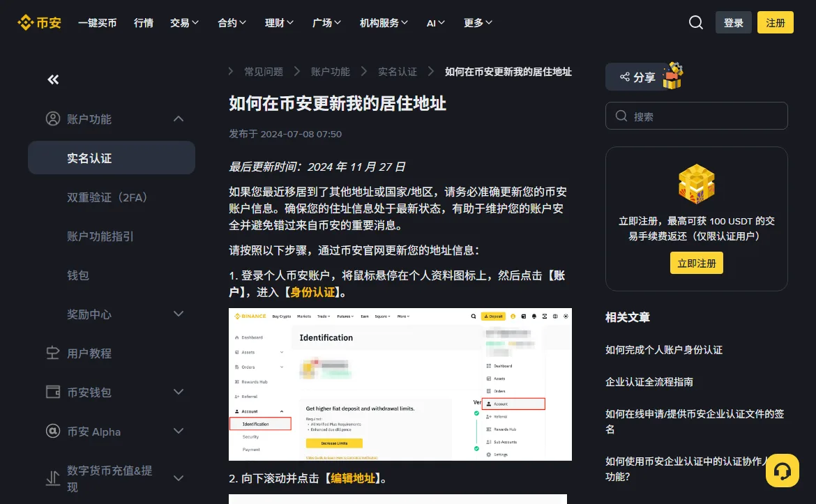This screenshot has height=504, width=816.
Task: Open article 如何在线申请/提供币安企业认证文件的签名
Action: pos(695,421)
